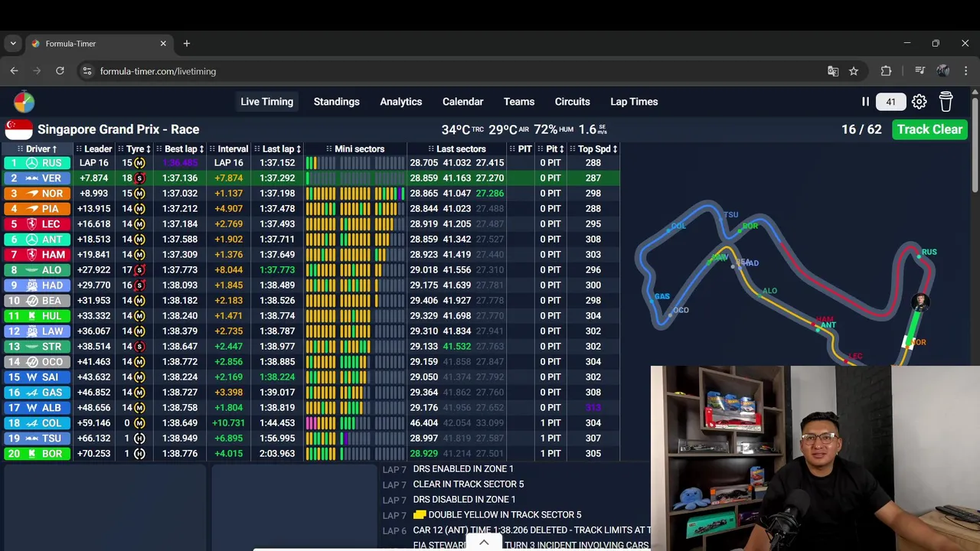Open the Analytics page
The height and width of the screenshot is (551, 980).
400,102
